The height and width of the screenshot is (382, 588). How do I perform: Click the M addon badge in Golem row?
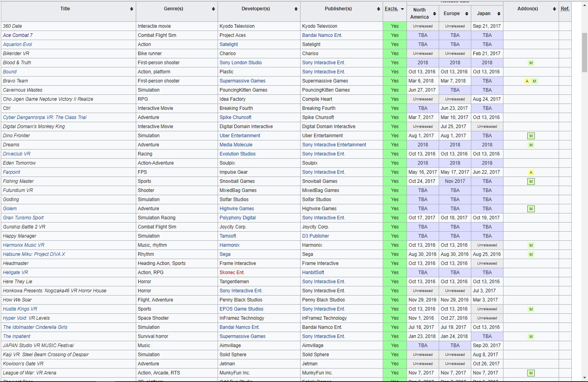pos(531,209)
